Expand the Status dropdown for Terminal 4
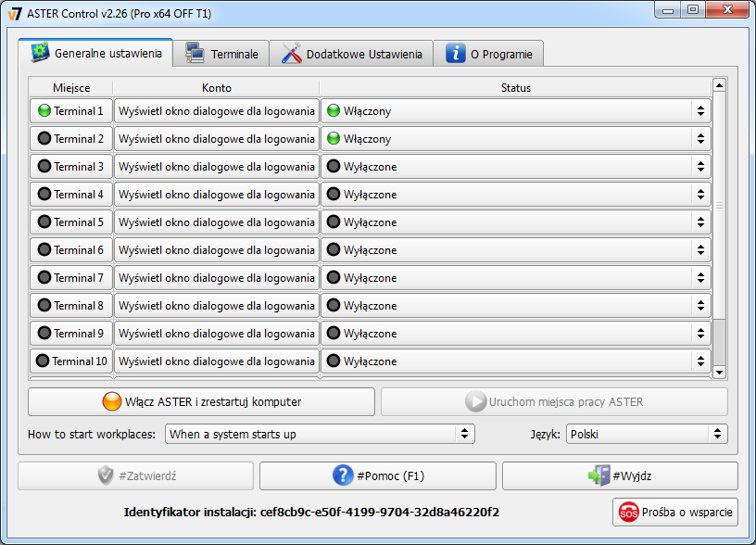 516,195
